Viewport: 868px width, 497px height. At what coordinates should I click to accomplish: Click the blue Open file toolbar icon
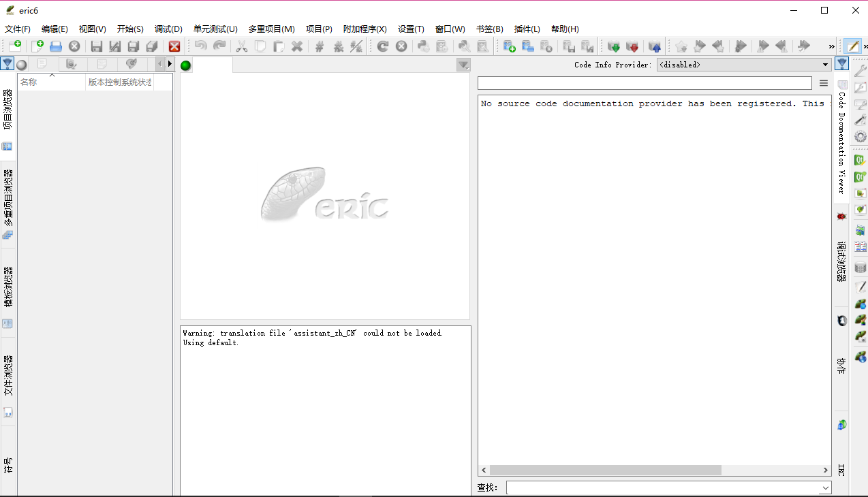(x=56, y=46)
